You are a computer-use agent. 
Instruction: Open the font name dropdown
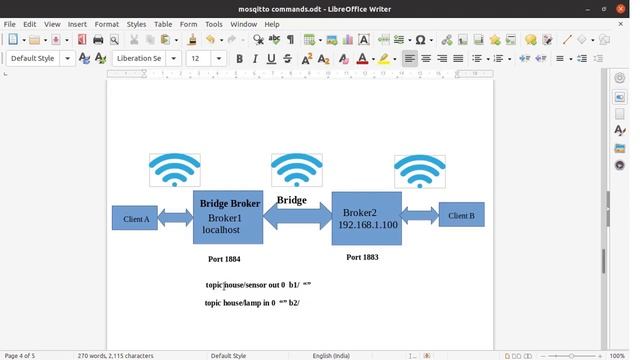173,59
